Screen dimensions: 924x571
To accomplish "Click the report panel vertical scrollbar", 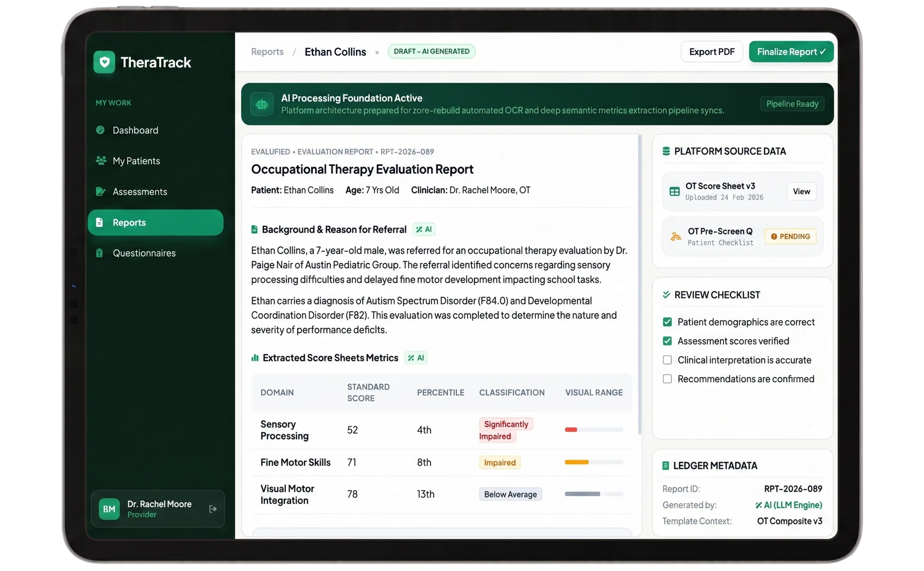I will [x=640, y=284].
